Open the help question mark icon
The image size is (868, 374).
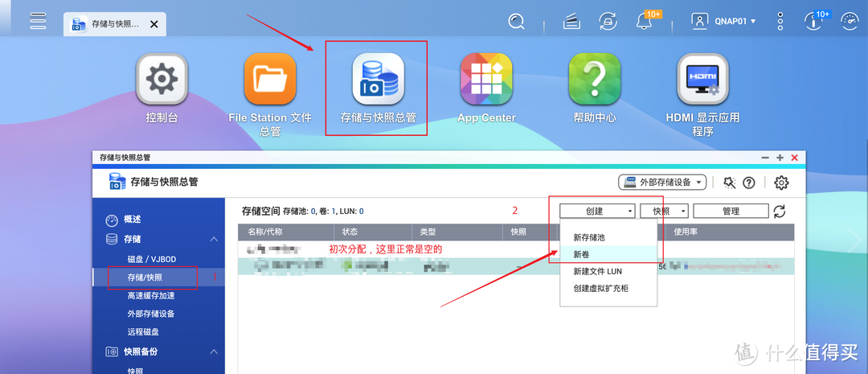pyautogui.click(x=749, y=183)
